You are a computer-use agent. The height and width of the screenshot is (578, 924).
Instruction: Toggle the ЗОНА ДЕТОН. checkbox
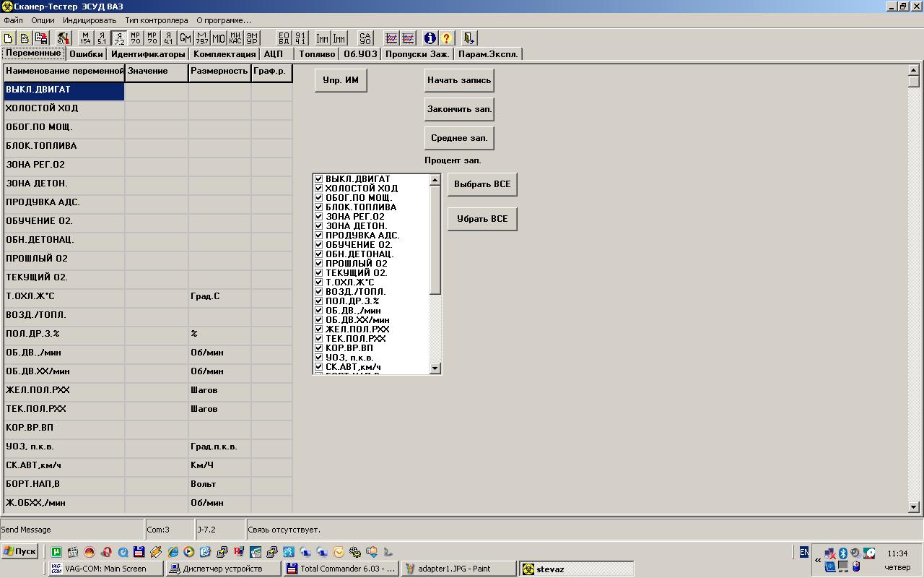(318, 225)
